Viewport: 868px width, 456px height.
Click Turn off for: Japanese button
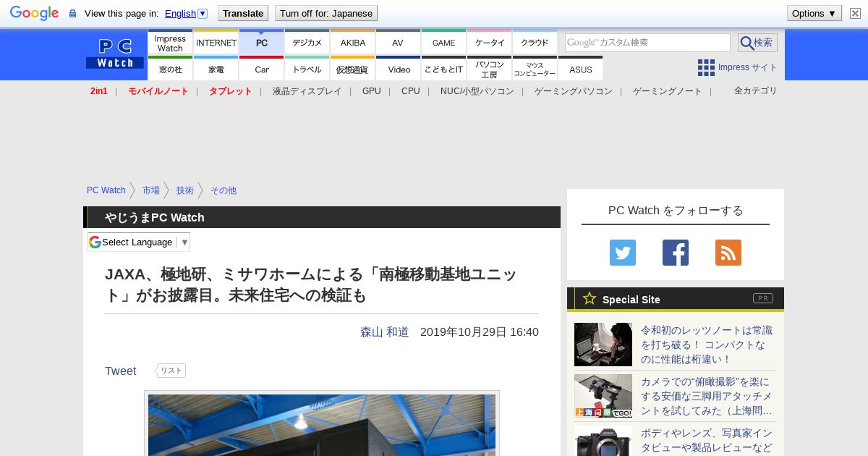coord(326,13)
